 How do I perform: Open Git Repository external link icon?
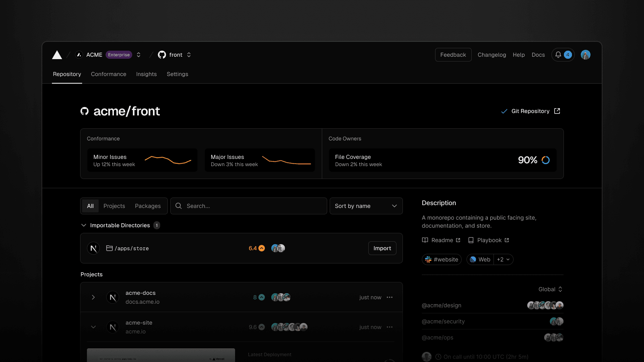point(557,111)
